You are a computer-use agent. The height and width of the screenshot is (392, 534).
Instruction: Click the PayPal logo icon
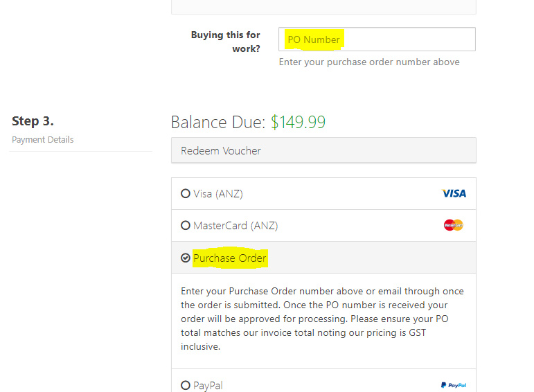pyautogui.click(x=454, y=385)
